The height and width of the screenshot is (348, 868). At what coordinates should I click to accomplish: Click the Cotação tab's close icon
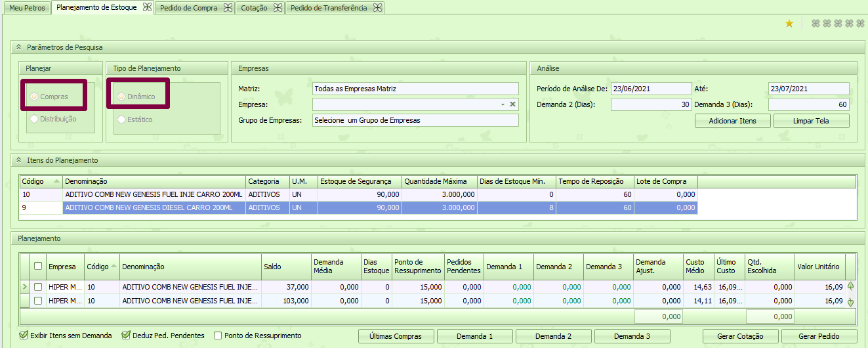click(x=278, y=8)
